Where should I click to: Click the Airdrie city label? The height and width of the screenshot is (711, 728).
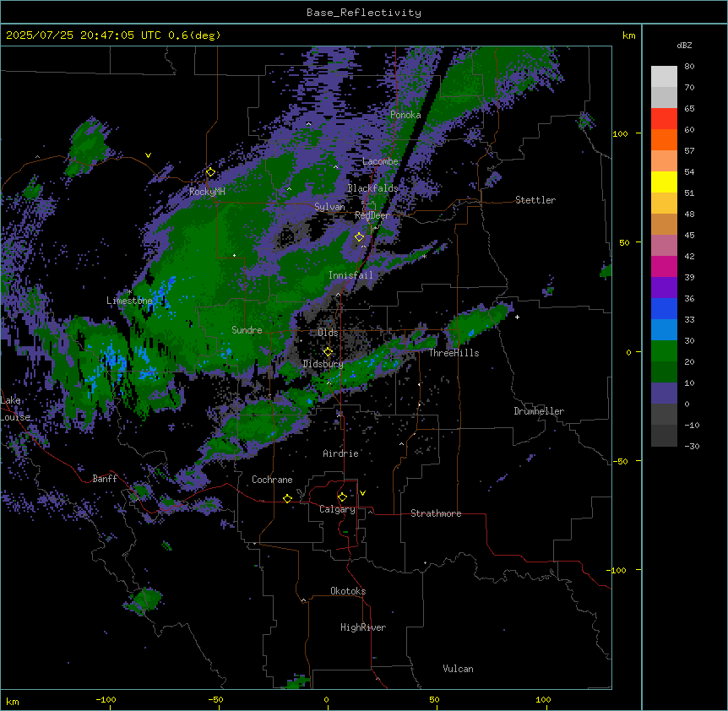tap(341, 453)
